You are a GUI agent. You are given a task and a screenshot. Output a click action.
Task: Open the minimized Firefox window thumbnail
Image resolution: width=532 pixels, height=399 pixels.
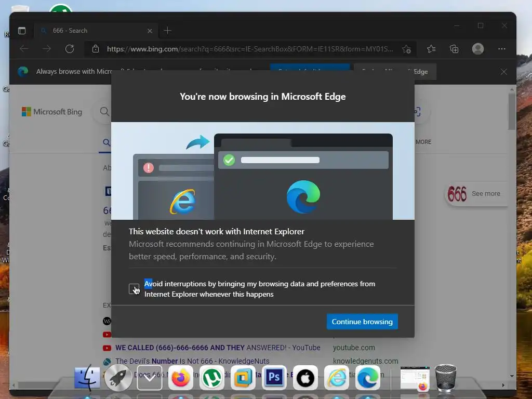[415, 378]
